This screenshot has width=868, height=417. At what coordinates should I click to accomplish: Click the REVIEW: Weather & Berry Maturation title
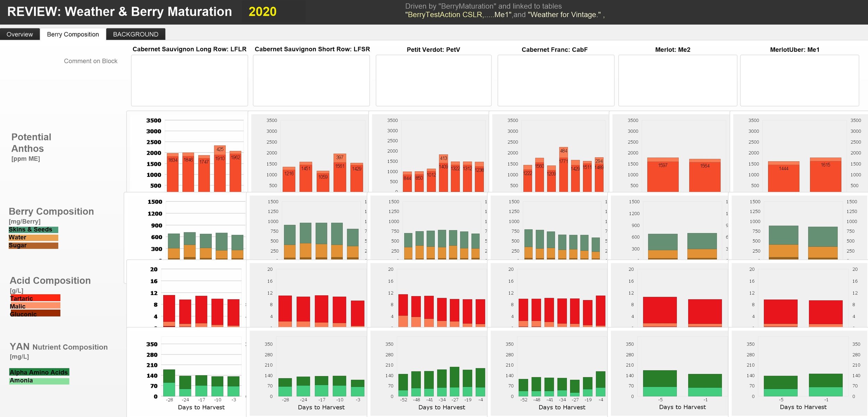[119, 12]
